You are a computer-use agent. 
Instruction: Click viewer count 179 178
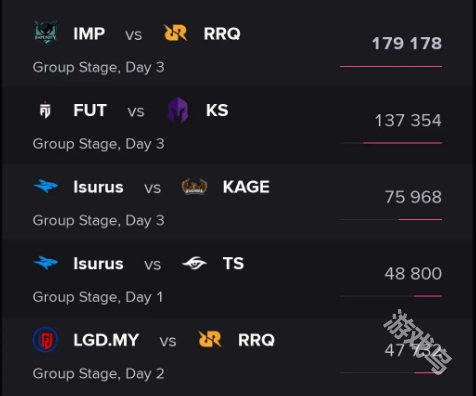click(407, 43)
